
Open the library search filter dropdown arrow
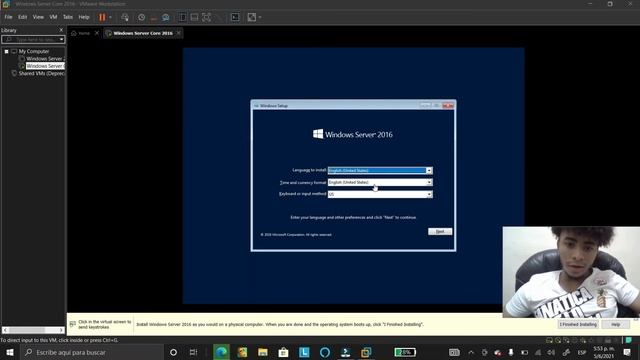tap(61, 40)
